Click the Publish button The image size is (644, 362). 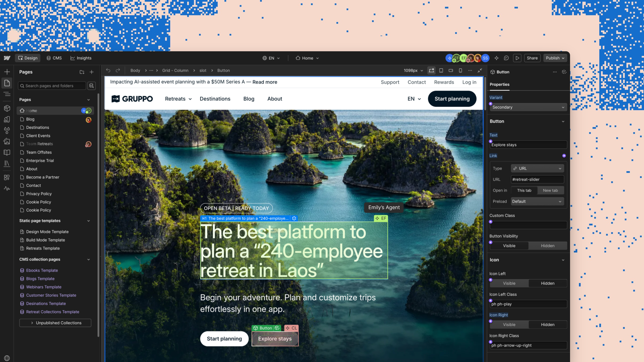coord(555,58)
